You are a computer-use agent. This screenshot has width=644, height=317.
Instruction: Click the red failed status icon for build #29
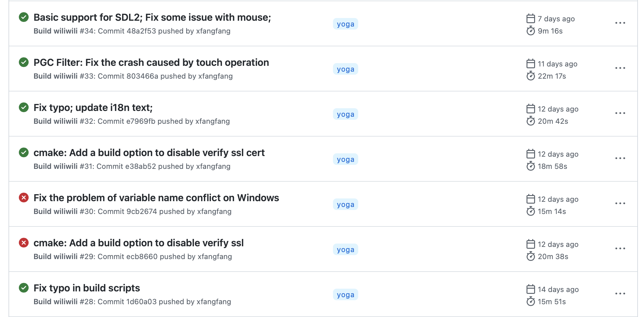coord(24,243)
